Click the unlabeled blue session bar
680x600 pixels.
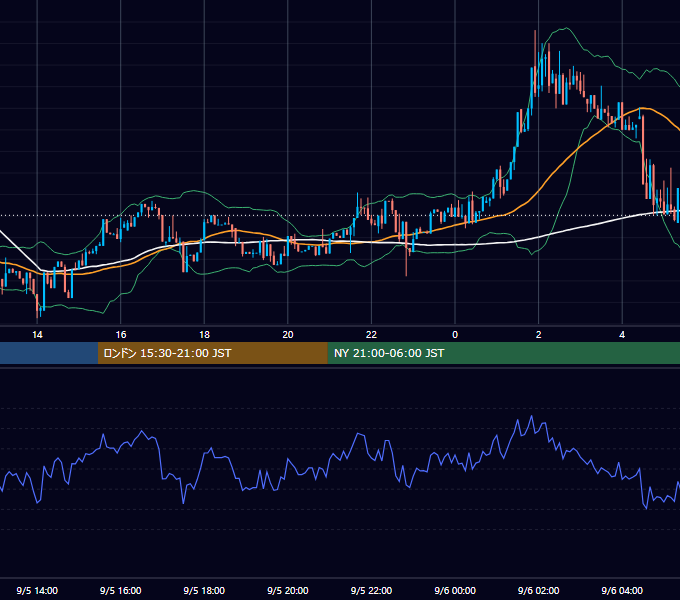tap(49, 353)
